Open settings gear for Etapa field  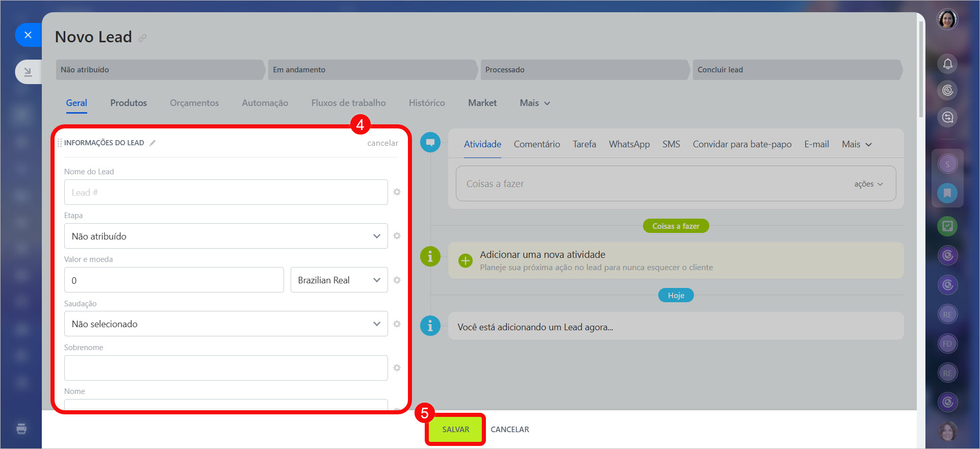point(397,236)
